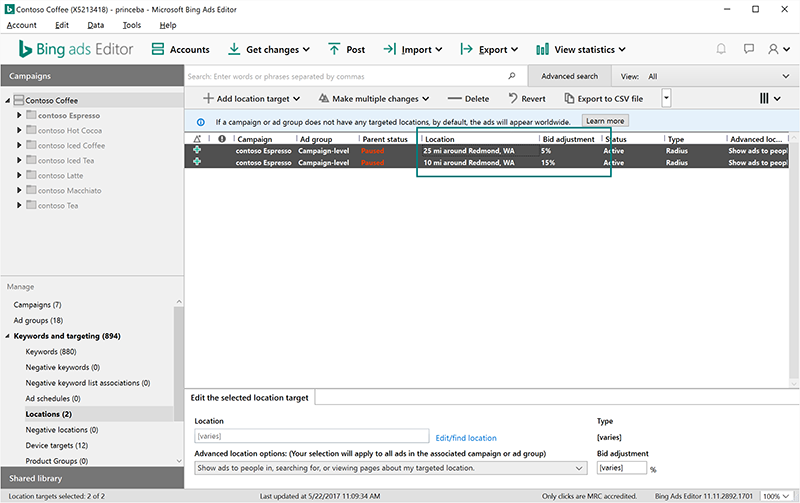Click the Campaigns panel header

click(92, 76)
